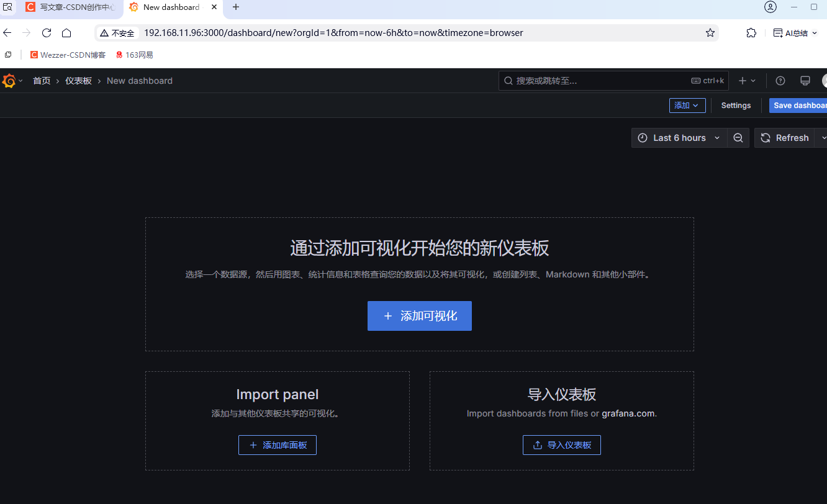The height and width of the screenshot is (504, 827).
Task: Click the address bar URL
Action: [333, 33]
